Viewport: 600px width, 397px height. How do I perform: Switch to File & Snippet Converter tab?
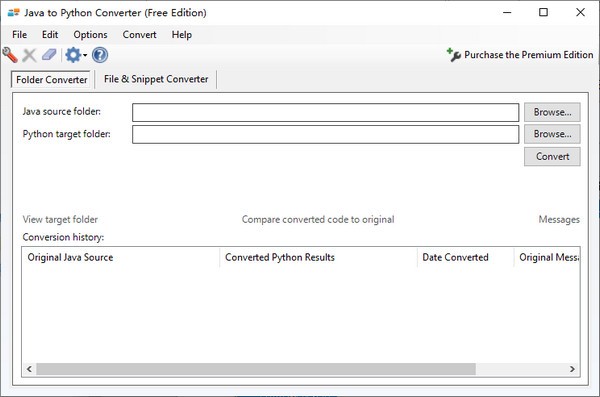156,79
